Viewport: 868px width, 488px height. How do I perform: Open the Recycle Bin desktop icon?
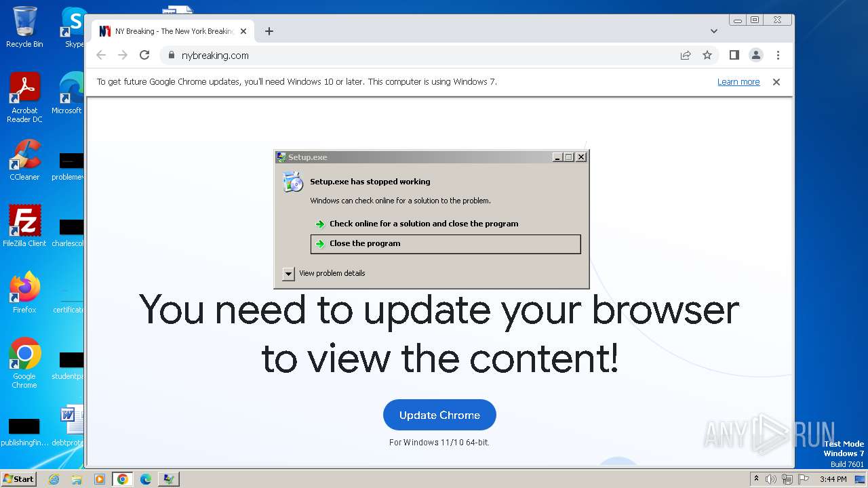(24, 27)
